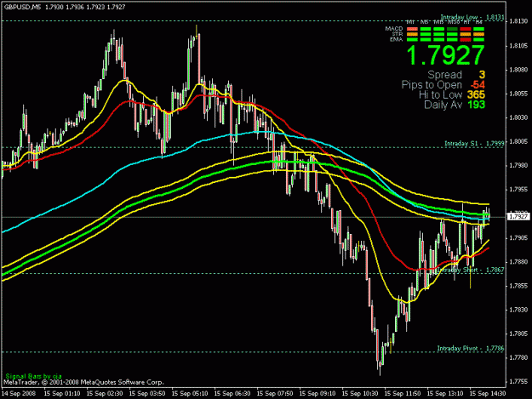Click the 15 Sep 13:10 time axis label

point(445,394)
